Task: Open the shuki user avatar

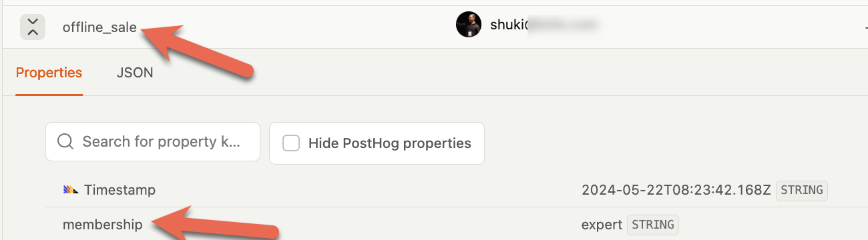Action: [469, 25]
